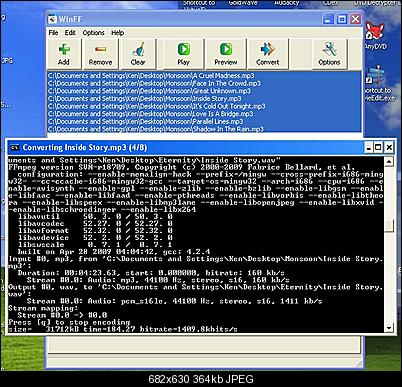Minimize the Converting Inside Story console window

click(x=368, y=147)
